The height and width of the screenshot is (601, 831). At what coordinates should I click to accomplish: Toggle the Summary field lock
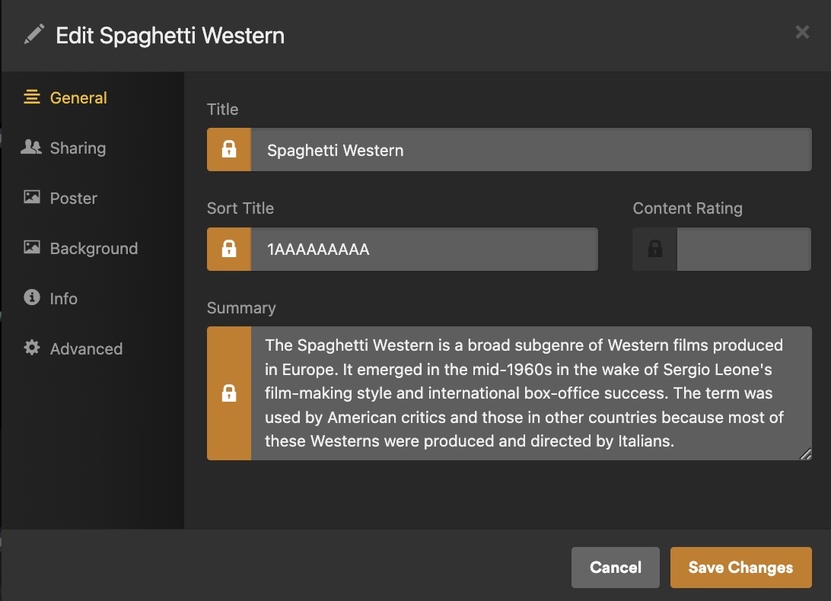pos(229,393)
